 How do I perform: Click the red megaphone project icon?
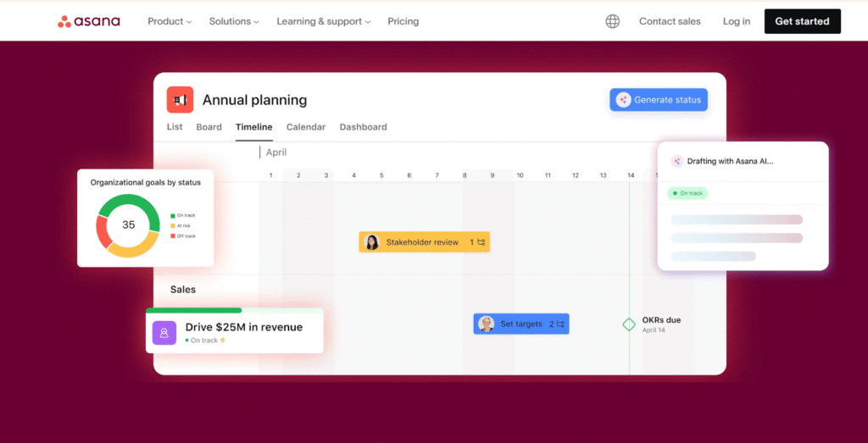180,100
